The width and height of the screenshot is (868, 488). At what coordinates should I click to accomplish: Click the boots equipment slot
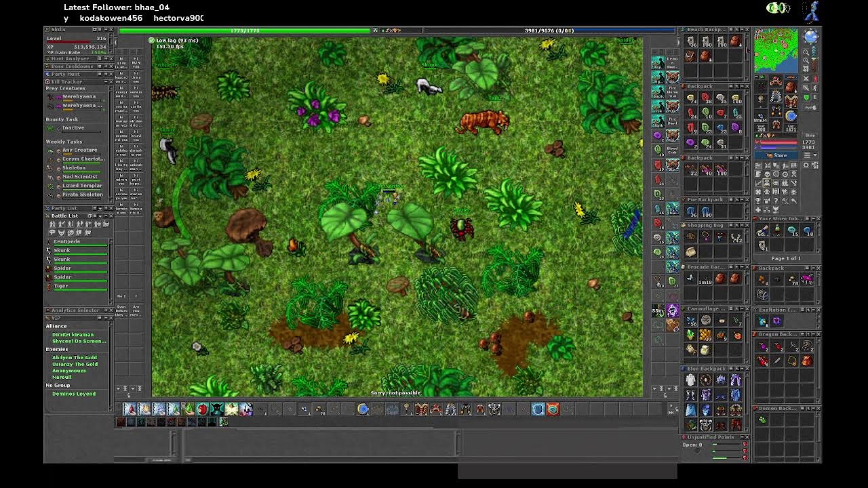[776, 125]
